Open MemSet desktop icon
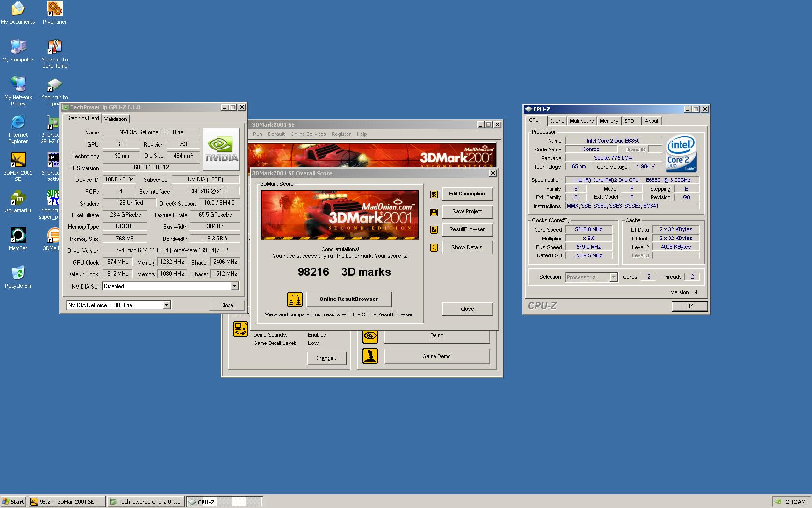This screenshot has width=812, height=508. point(18,239)
